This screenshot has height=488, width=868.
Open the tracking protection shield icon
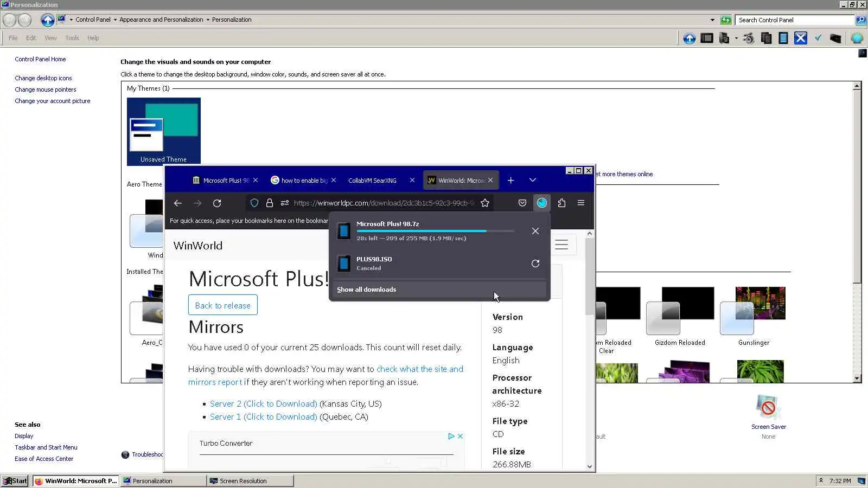(254, 203)
